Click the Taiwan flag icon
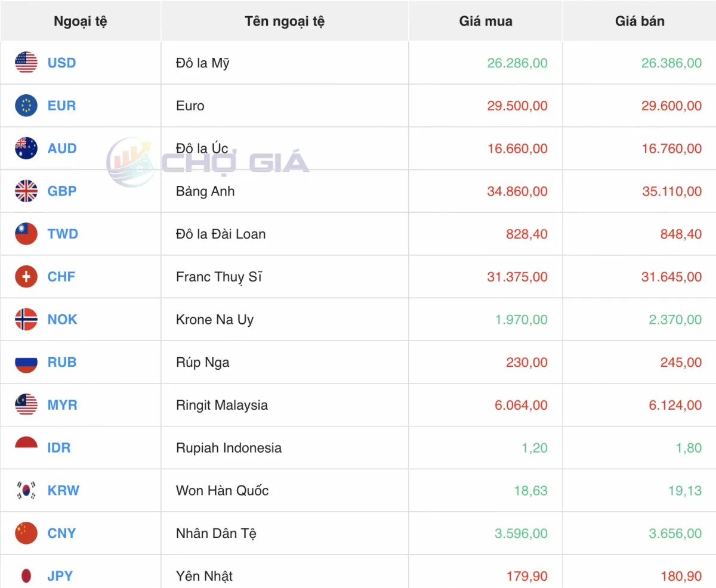Viewport: 716px width, 588px height. [26, 234]
